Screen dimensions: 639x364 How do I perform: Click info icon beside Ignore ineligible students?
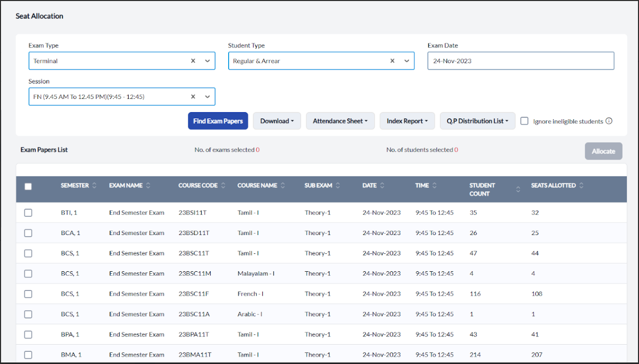[608, 121]
